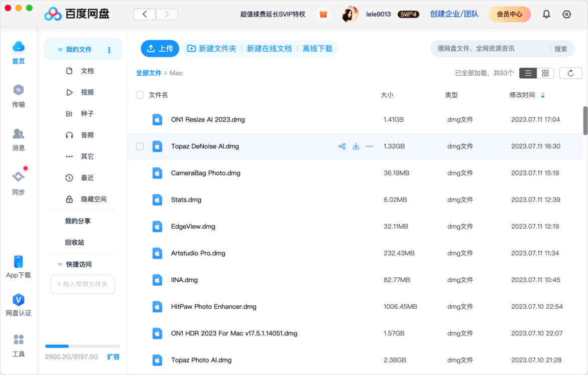Viewport: 588px width, 375px height.
Task: Switch to grid view
Action: click(x=545, y=73)
